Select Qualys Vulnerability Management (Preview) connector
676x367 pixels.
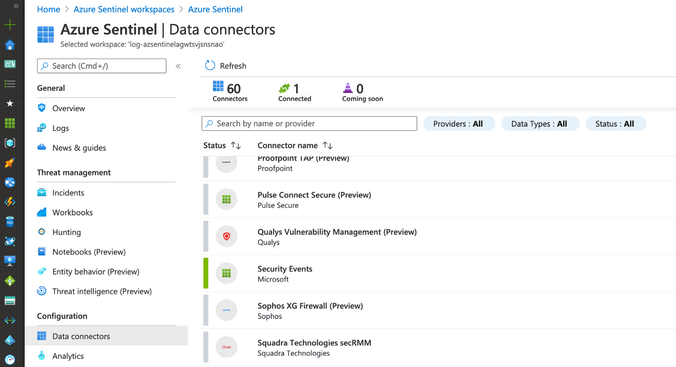pos(337,232)
